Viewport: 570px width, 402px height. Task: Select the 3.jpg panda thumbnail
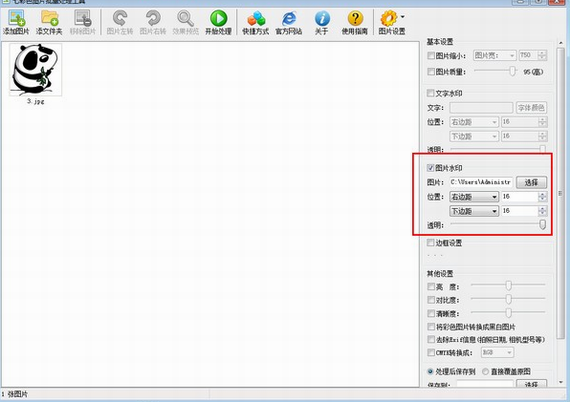[x=35, y=69]
